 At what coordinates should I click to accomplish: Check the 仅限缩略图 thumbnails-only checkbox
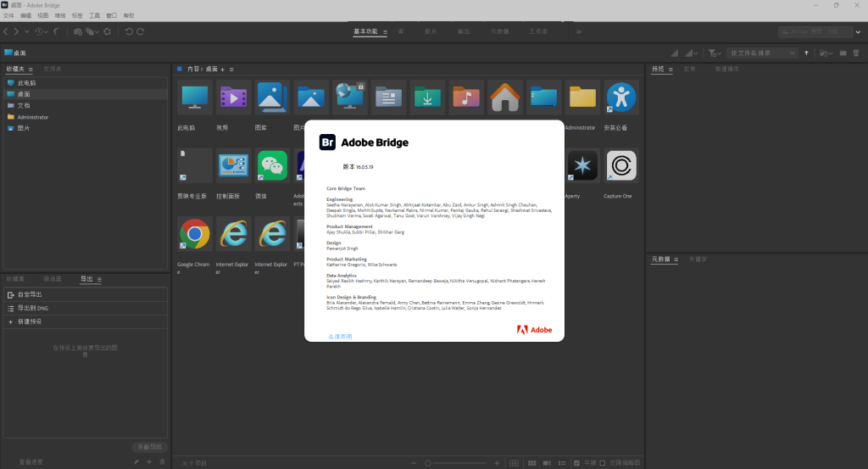[x=603, y=463]
